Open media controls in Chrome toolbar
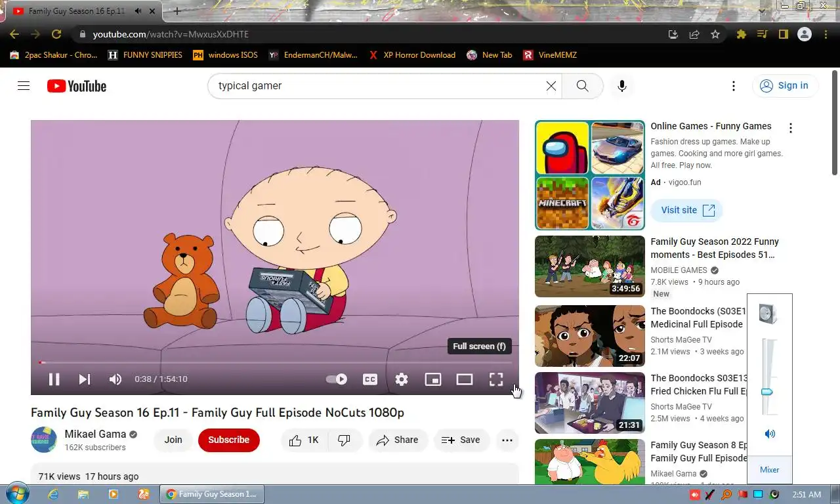Screen dimensions: 840x504 click(x=762, y=34)
